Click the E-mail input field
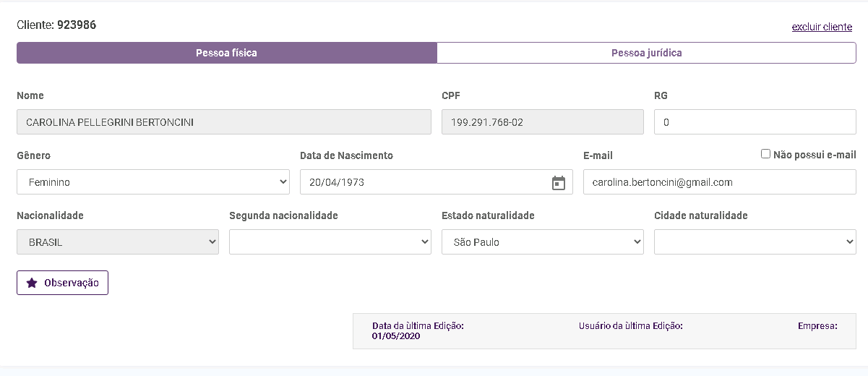The height and width of the screenshot is (376, 868). pyautogui.click(x=719, y=182)
